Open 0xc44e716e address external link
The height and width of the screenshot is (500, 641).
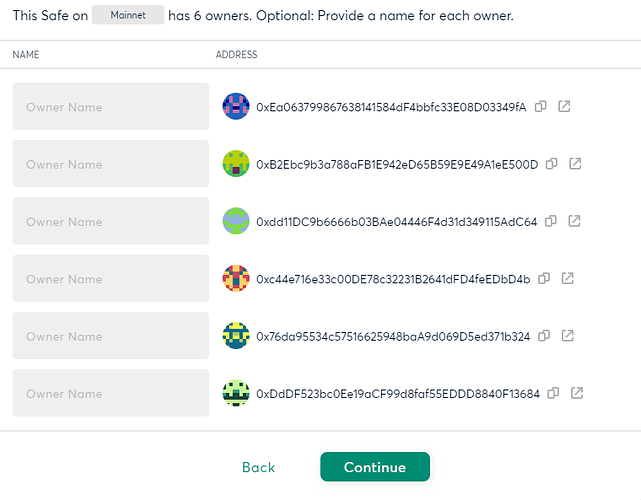(x=568, y=278)
